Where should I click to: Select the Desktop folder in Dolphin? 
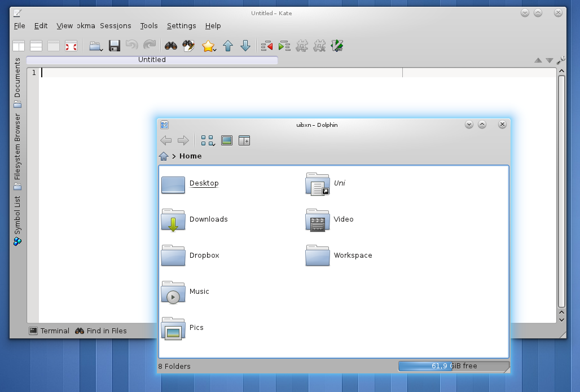[x=190, y=183]
